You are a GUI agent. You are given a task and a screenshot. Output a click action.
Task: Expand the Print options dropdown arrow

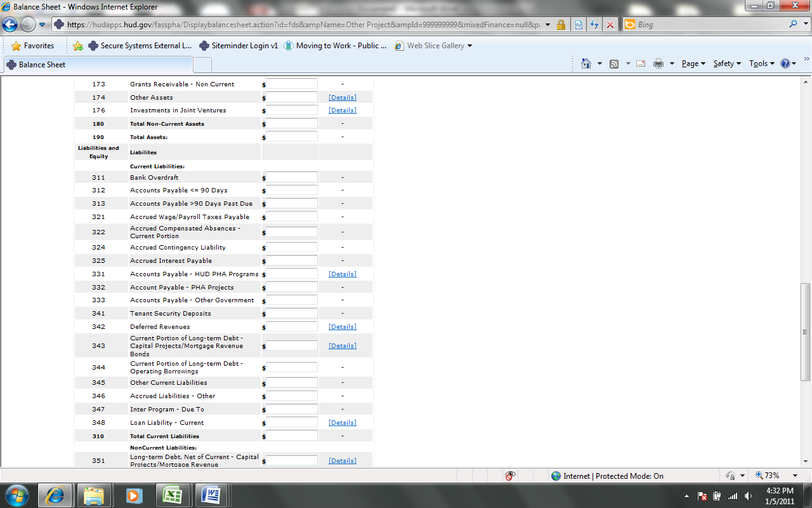pos(672,63)
